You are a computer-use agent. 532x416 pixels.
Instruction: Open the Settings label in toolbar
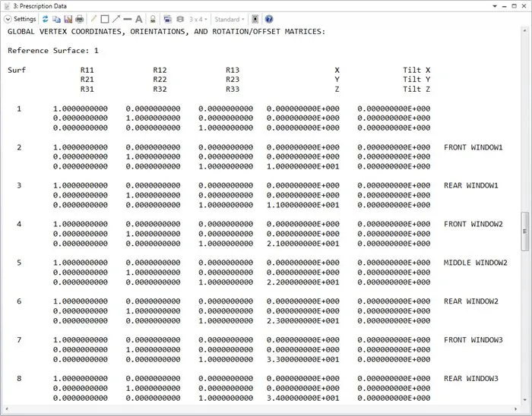(x=25, y=19)
